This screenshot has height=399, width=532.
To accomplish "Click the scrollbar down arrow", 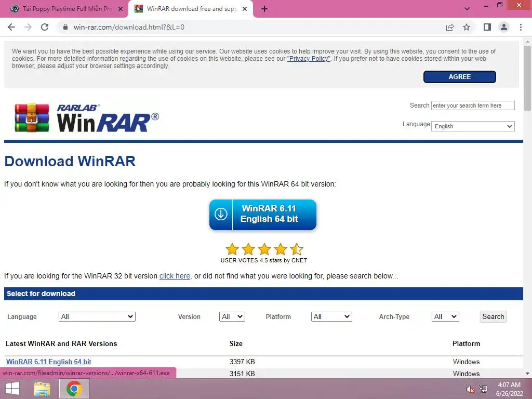I will click(x=527, y=374).
